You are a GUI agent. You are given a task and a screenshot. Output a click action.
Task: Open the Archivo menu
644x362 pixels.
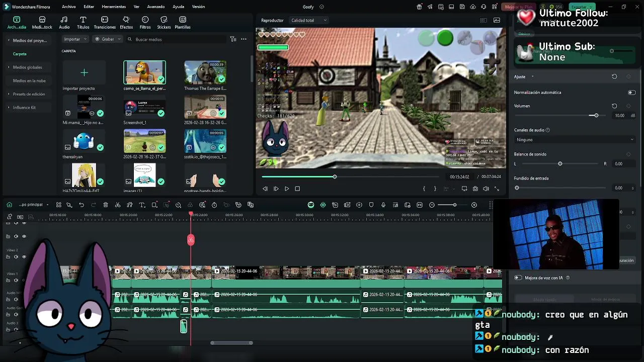(69, 7)
